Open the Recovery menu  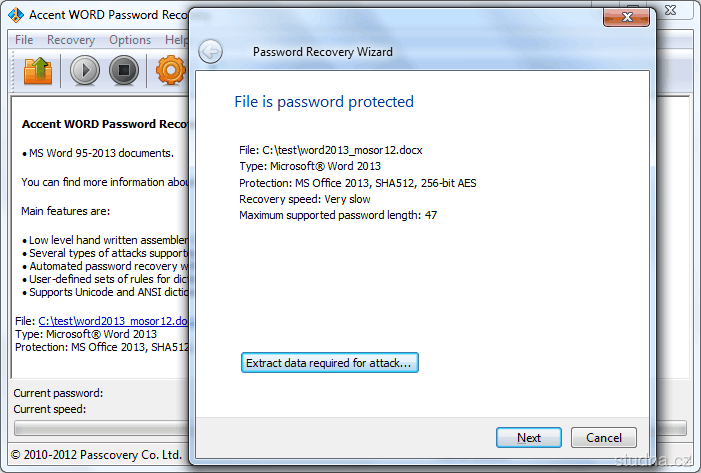(71, 40)
